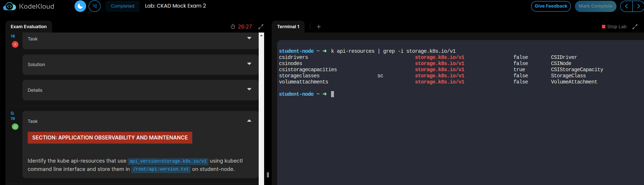
Task: Click the Give Feedback button
Action: [551, 6]
